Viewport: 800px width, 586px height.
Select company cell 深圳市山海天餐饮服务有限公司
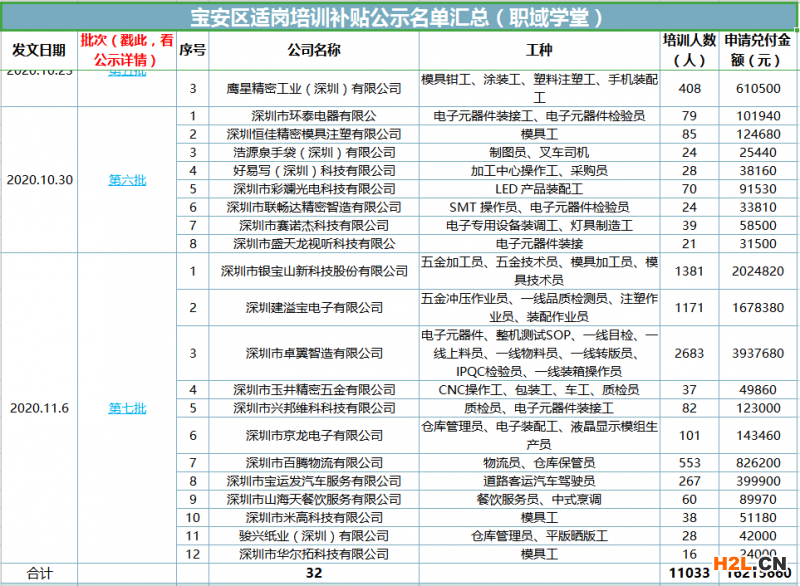(x=314, y=500)
